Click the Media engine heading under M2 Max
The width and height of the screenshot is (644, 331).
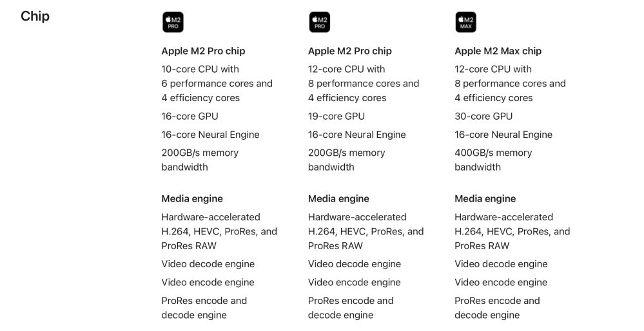tap(485, 199)
